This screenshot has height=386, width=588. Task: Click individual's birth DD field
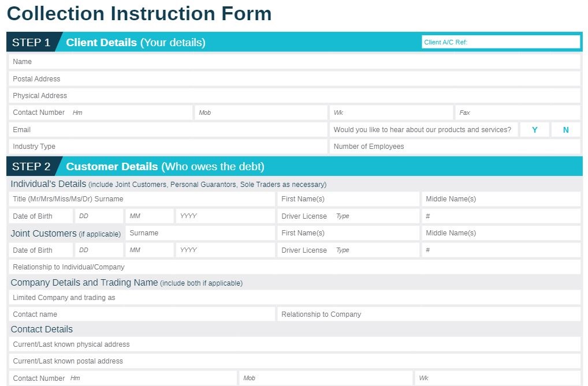click(99, 216)
